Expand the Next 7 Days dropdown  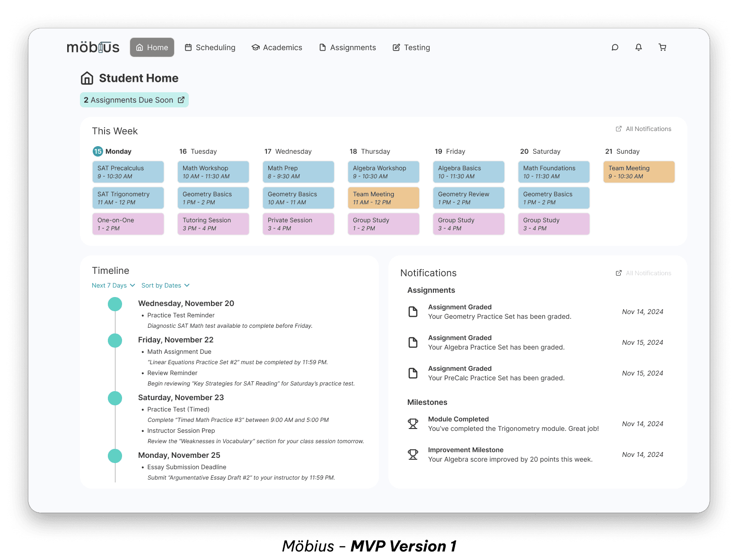(114, 285)
